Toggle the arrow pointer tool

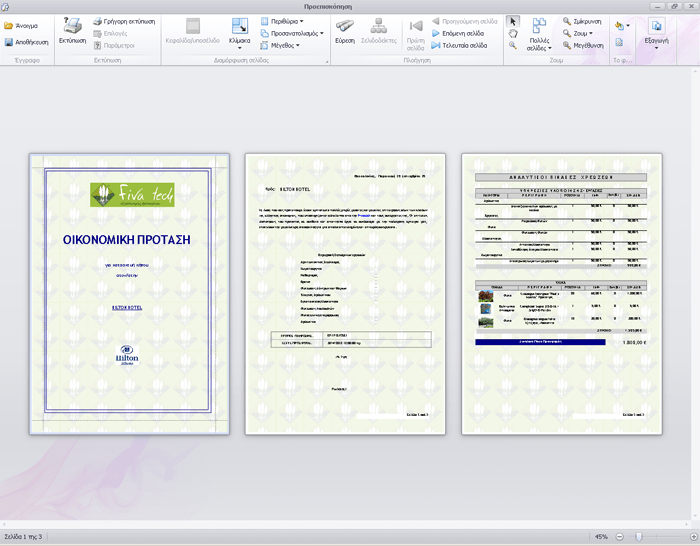coord(513,21)
